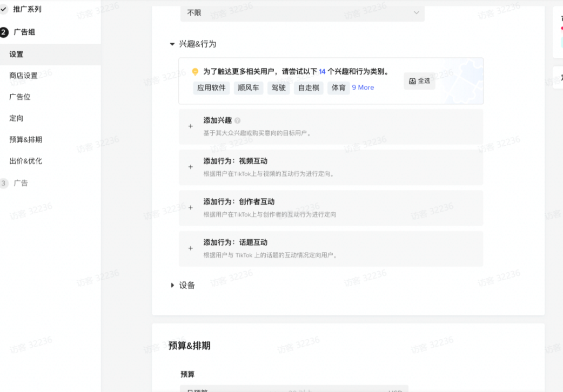Collapse the 兴趣&行为 section
Viewport: 563px width, 392px height.
click(x=172, y=44)
